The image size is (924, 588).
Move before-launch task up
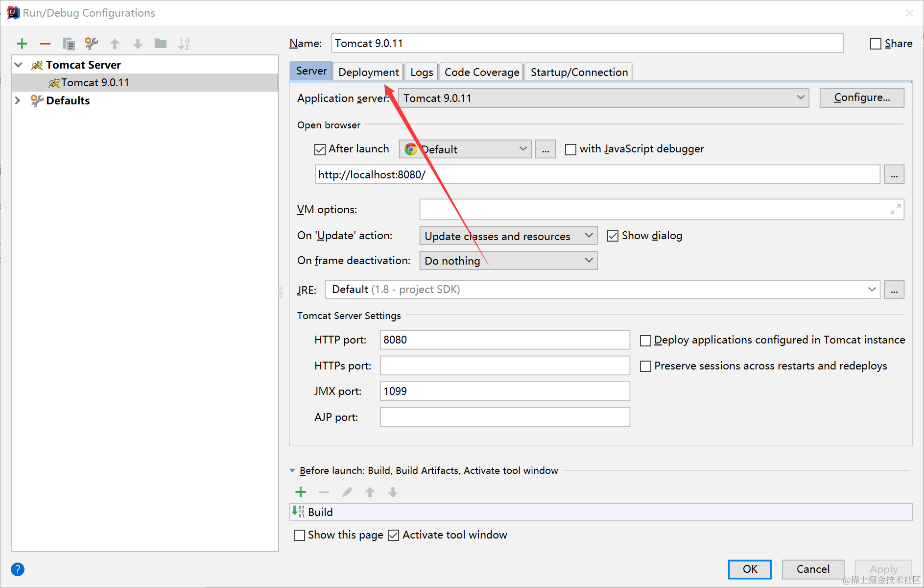pos(370,492)
